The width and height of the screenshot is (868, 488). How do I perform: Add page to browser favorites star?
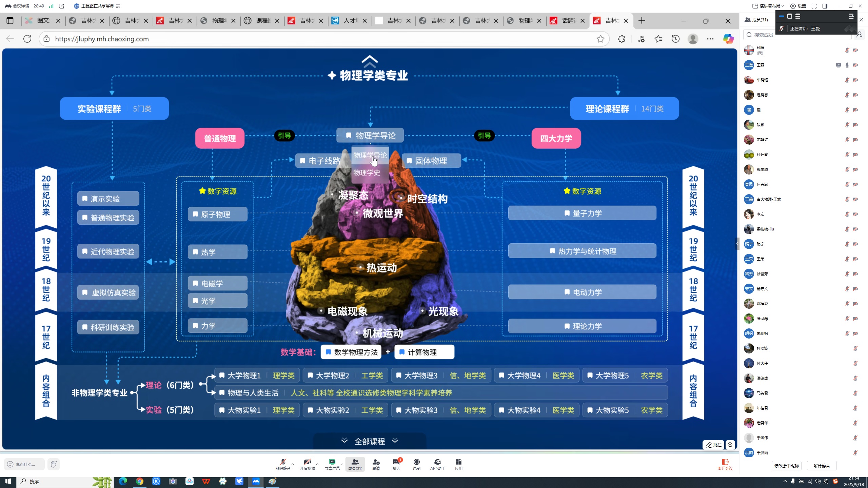pos(600,39)
